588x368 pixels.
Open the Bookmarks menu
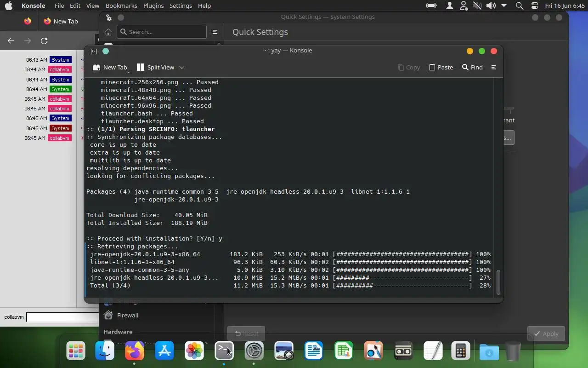(x=121, y=6)
